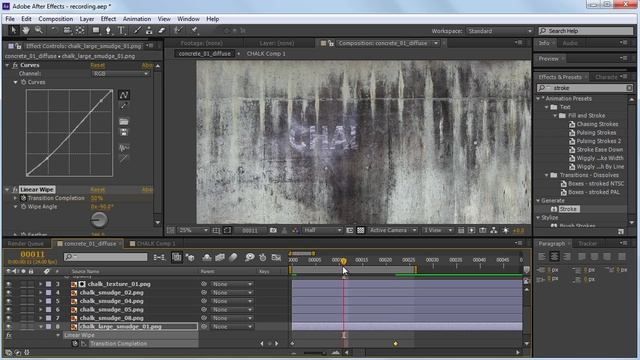Click Auto-keyframe stopwatch icon in timeline
This screenshot has height=360, width=640.
click(263, 257)
